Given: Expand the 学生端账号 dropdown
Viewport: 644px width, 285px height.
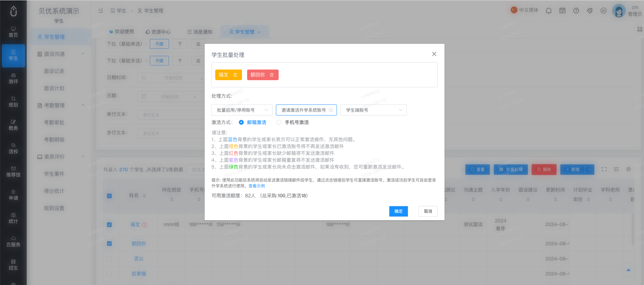Looking at the screenshot, I should coord(374,110).
